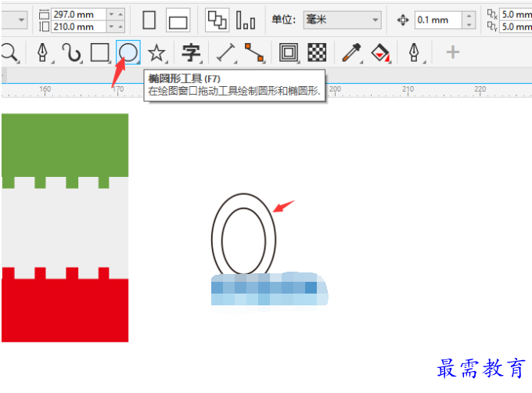Select the Artistic Media curve tool
This screenshot has height=393, width=532.
(x=72, y=53)
